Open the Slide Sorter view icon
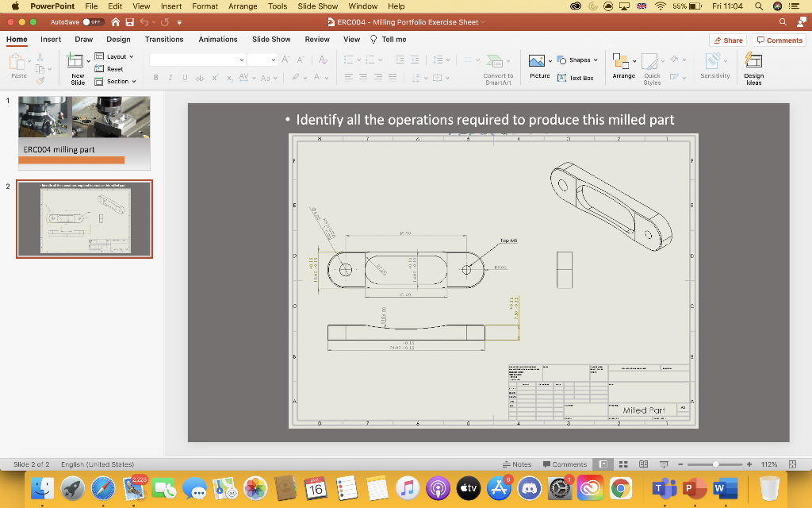This screenshot has width=812, height=508. pyautogui.click(x=623, y=464)
